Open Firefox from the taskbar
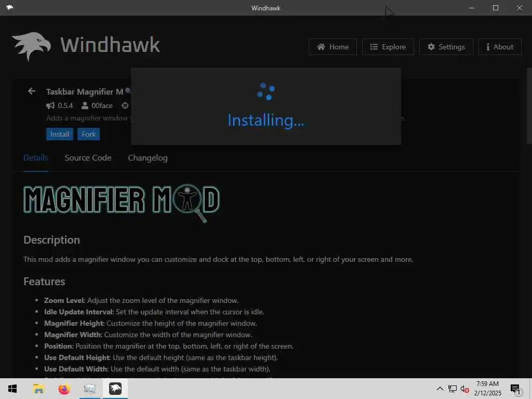The image size is (532, 399). pos(64,389)
